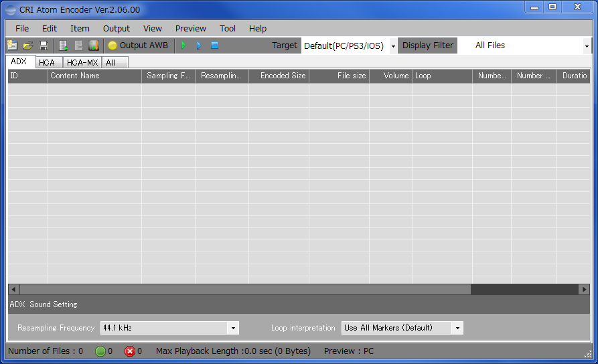The height and width of the screenshot is (364, 598).
Task: Sort by the ID column header
Action: click(x=28, y=76)
